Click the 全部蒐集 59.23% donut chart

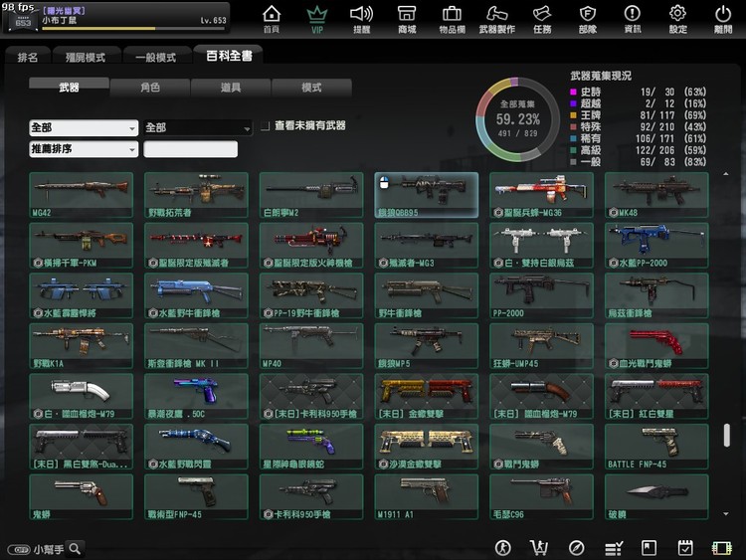517,119
